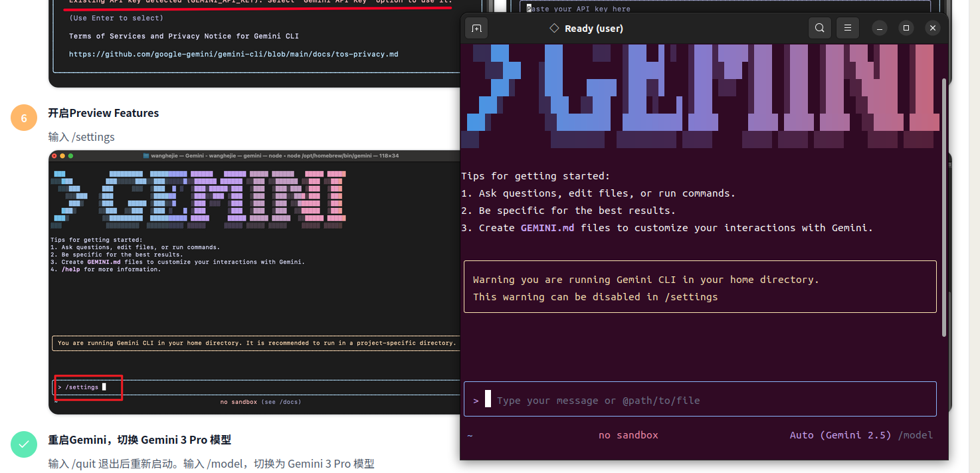This screenshot has height=473, width=980.
Task: Open the /model selector in the status bar
Action: tap(916, 434)
